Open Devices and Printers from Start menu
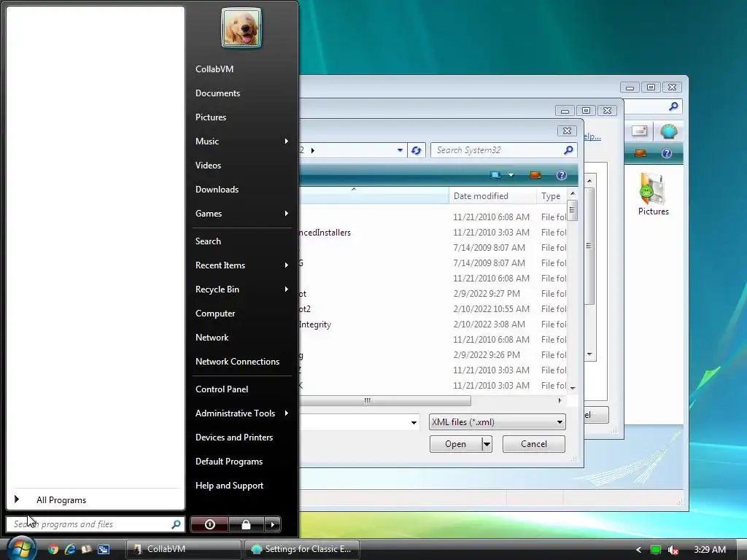Image resolution: width=747 pixels, height=560 pixels. point(234,437)
